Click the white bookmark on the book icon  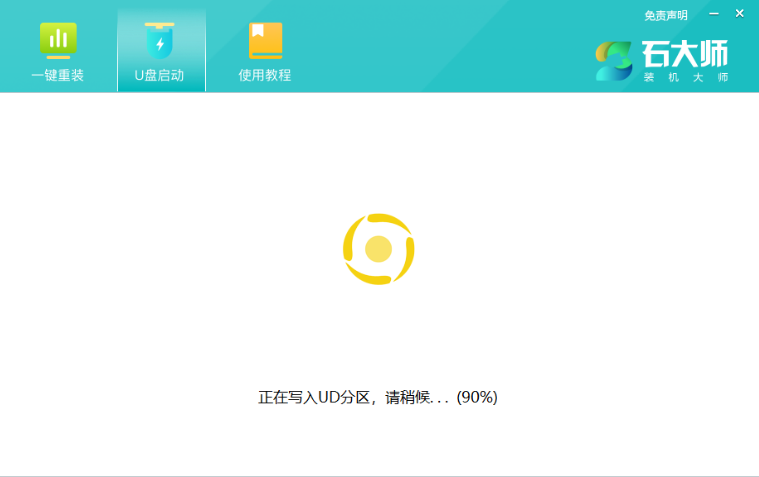coord(258,31)
